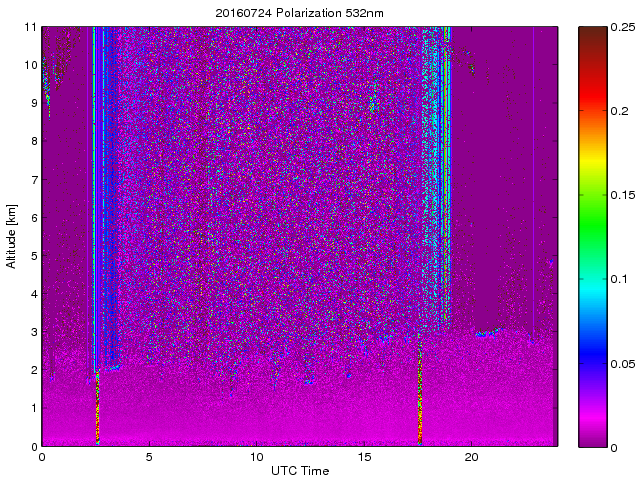This screenshot has height=480, width=640.
Task: Select the 'UTC Time' x-axis label
Action: point(299,470)
